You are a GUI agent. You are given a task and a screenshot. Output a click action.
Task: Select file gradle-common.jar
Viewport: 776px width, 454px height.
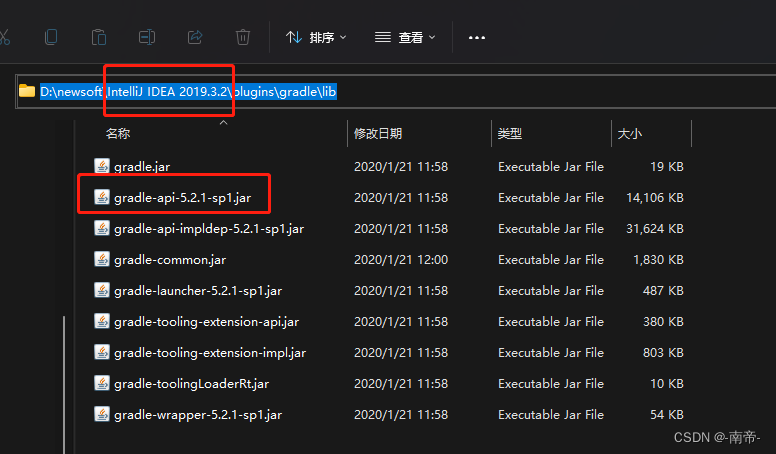click(170, 260)
